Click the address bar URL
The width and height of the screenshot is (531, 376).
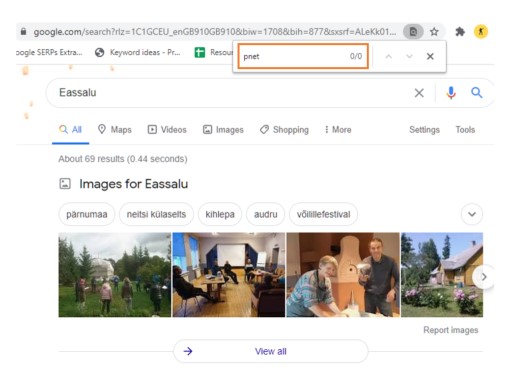click(x=215, y=32)
